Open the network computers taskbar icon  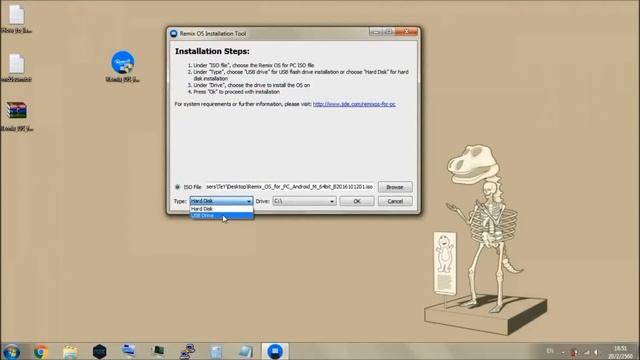point(187,351)
